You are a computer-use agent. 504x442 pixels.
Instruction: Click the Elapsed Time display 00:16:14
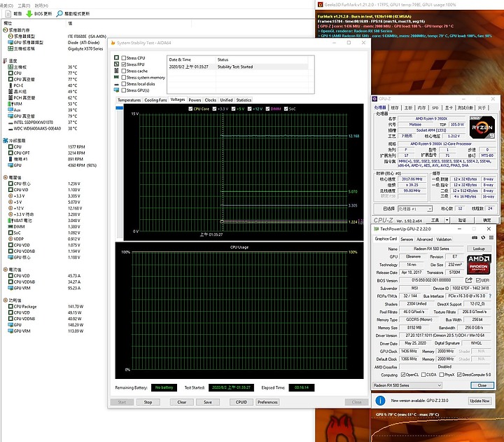pyautogui.click(x=302, y=387)
